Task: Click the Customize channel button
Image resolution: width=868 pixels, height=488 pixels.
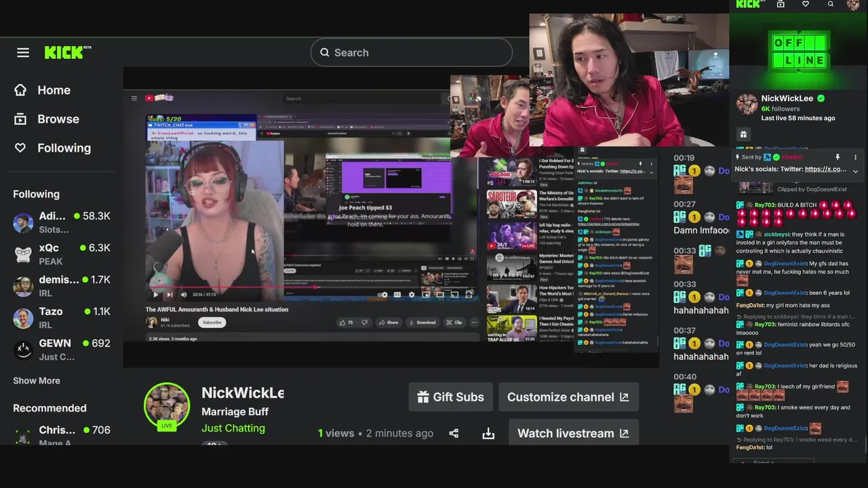Action: click(x=568, y=397)
